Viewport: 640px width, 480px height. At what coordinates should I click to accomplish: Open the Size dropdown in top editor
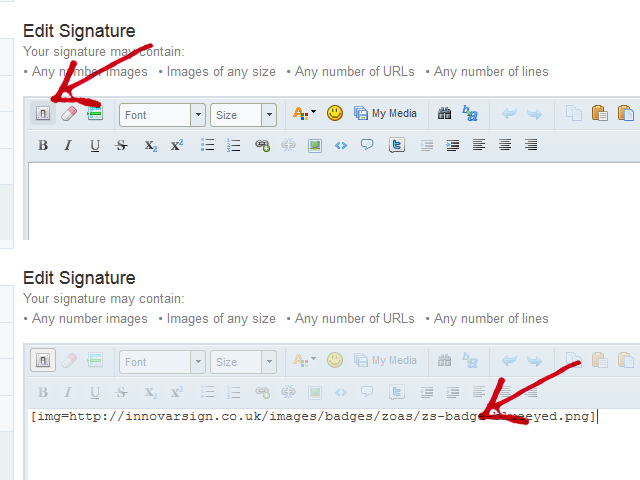coord(242,115)
